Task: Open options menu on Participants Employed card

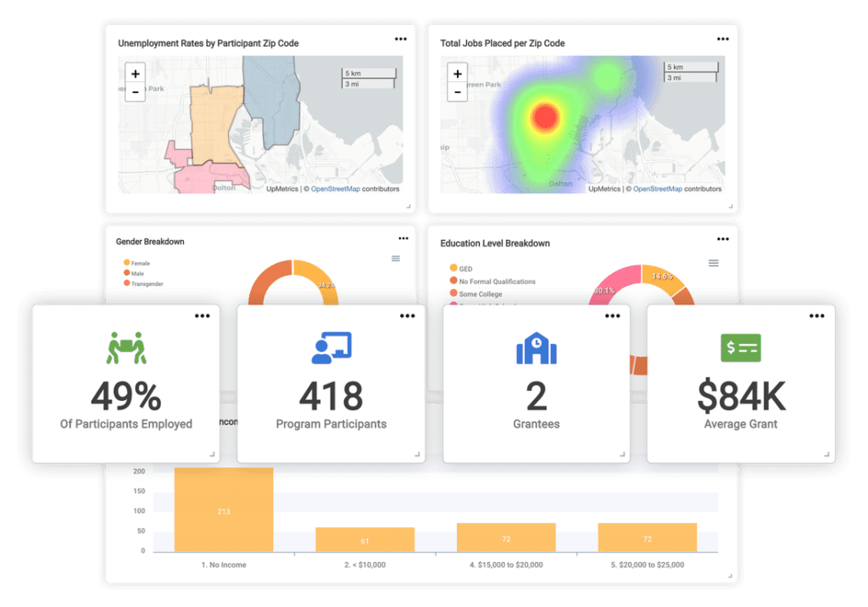Action: (202, 316)
